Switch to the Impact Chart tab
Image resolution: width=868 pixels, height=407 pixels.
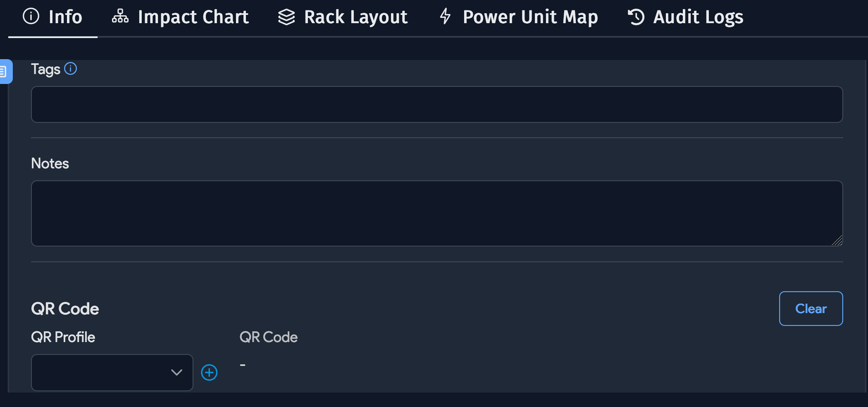click(193, 17)
